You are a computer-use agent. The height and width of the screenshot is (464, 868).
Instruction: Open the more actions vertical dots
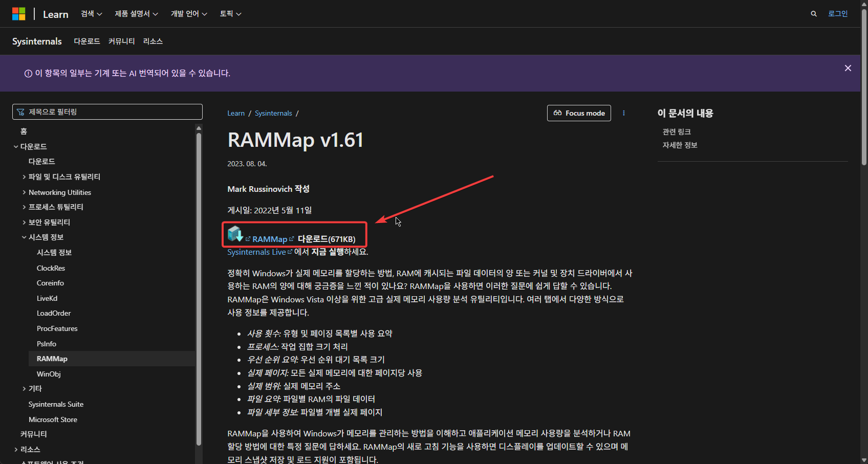(x=624, y=113)
